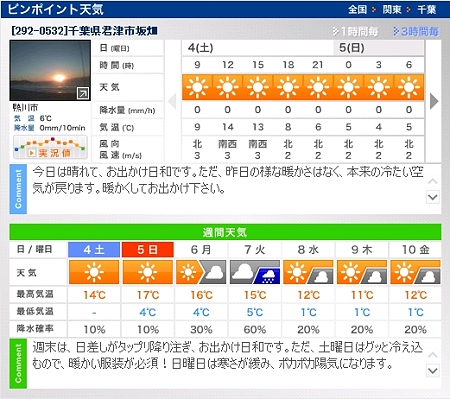Click cloudy-then-snow icon for 7火

[255, 272]
